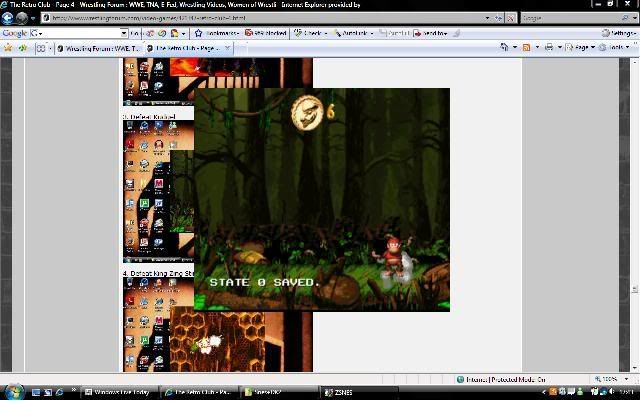
Task: Click the star icon beside Bookmarks
Action: click(198, 33)
